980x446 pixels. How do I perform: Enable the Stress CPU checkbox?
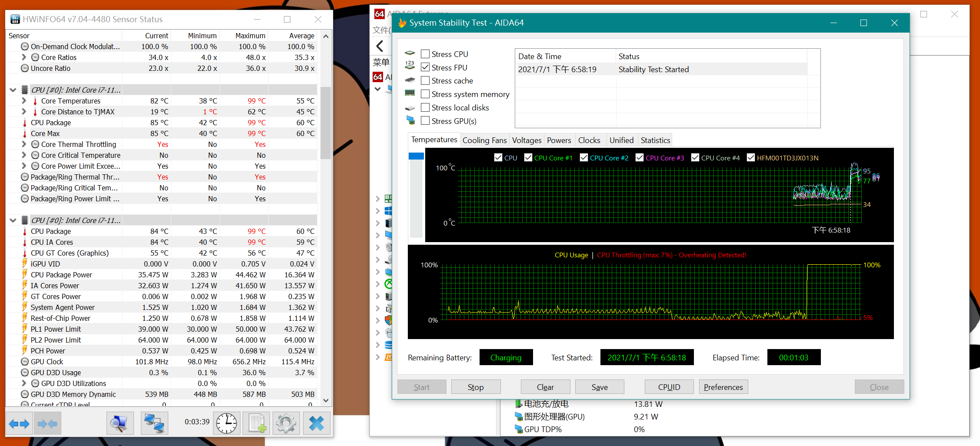425,54
